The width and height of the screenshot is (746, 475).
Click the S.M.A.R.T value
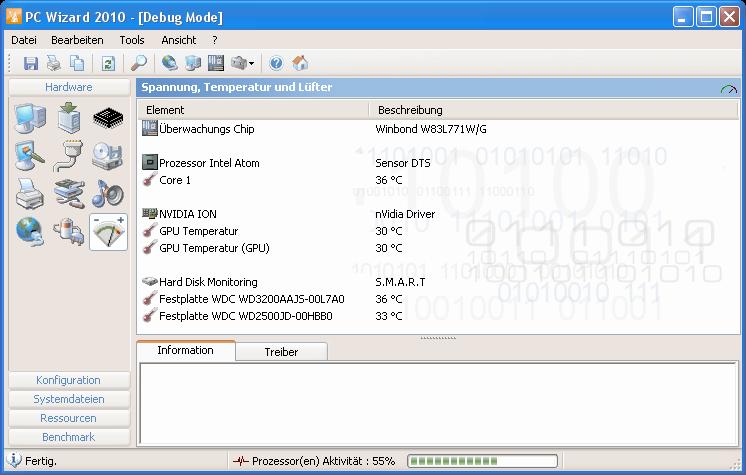click(x=400, y=282)
